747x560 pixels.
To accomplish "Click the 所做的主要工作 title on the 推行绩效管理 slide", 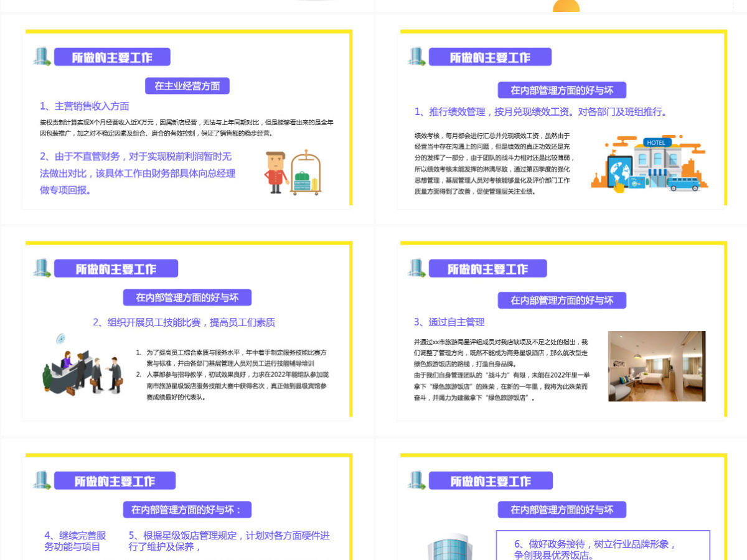I will [x=490, y=57].
